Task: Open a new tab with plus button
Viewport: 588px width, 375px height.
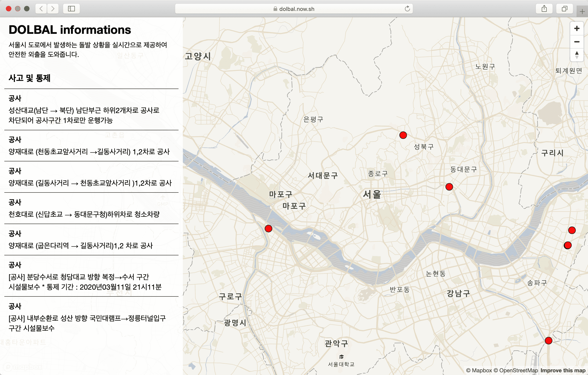Action: coord(582,12)
